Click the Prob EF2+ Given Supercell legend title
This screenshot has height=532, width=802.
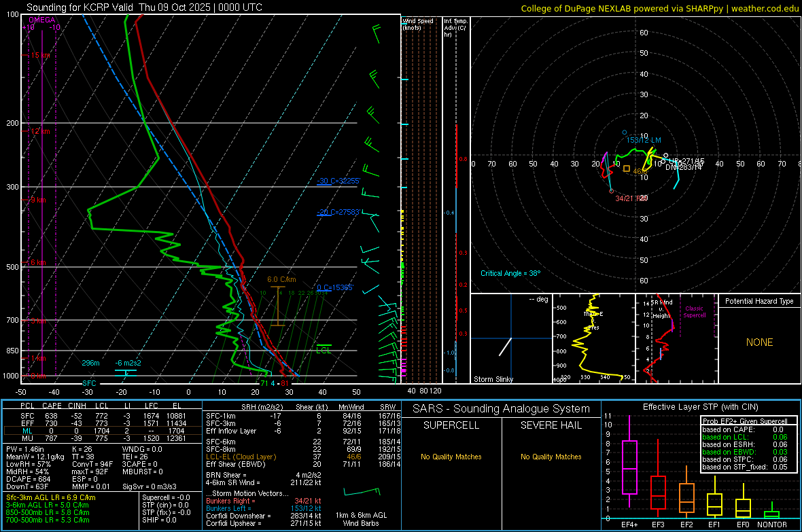(745, 421)
